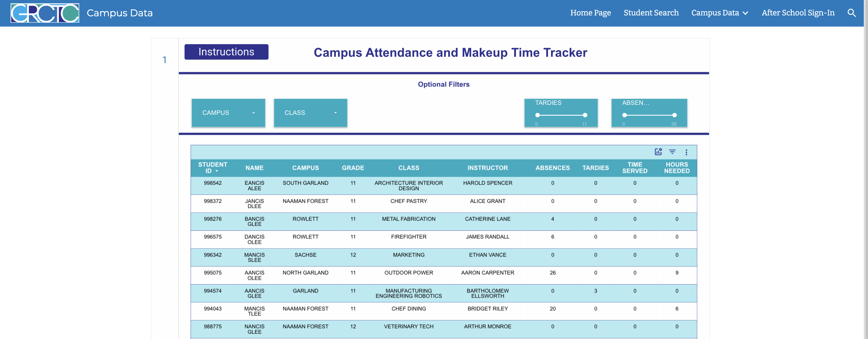Sort by TARDIES column header
The height and width of the screenshot is (339, 868).
pos(596,168)
